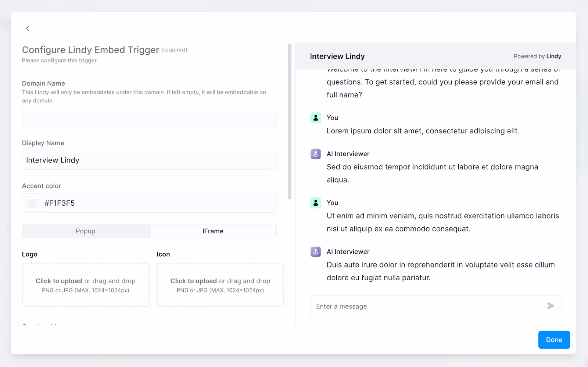Click the #F1F3F5 accent color hex field
Viewport: 588px width, 367px height.
click(x=149, y=203)
